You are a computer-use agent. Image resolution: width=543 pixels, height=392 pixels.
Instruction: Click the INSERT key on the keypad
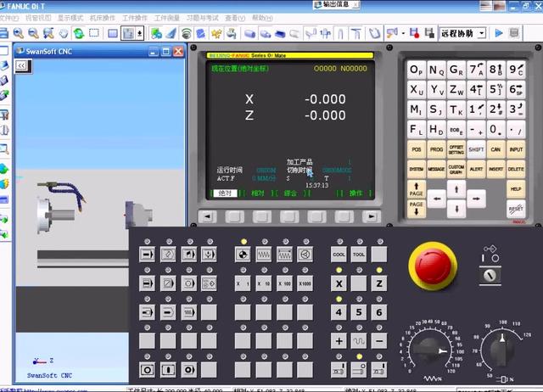495,169
